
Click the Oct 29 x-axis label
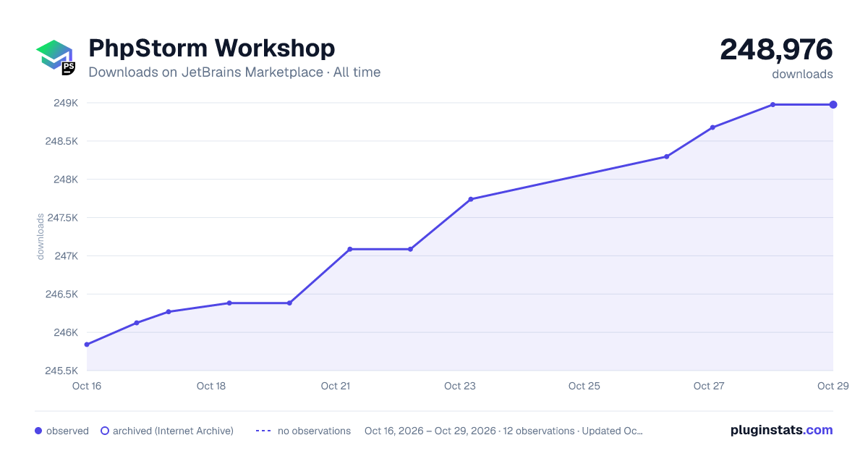pos(832,386)
